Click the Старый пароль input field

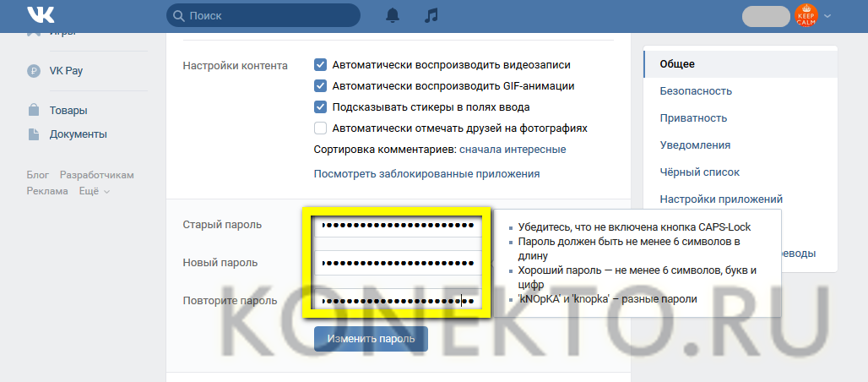tap(397, 225)
